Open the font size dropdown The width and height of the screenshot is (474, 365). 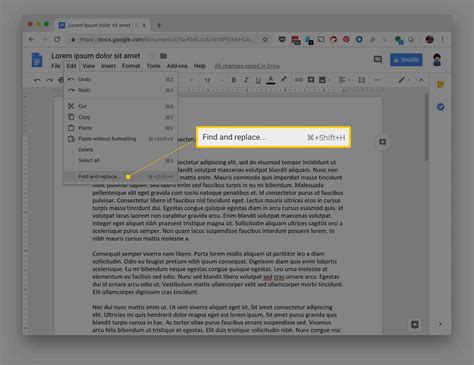click(213, 80)
